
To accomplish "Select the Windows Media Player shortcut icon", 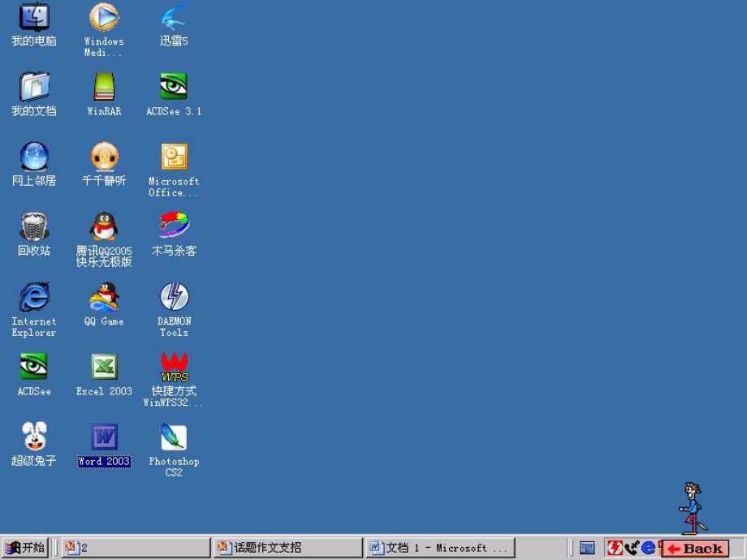I will (x=104, y=17).
